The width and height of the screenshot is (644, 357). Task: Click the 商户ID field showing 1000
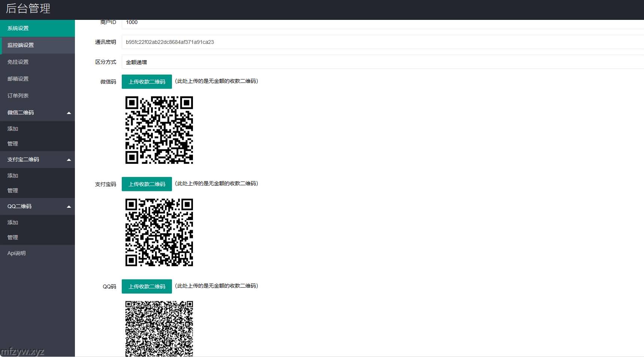[x=382, y=23]
